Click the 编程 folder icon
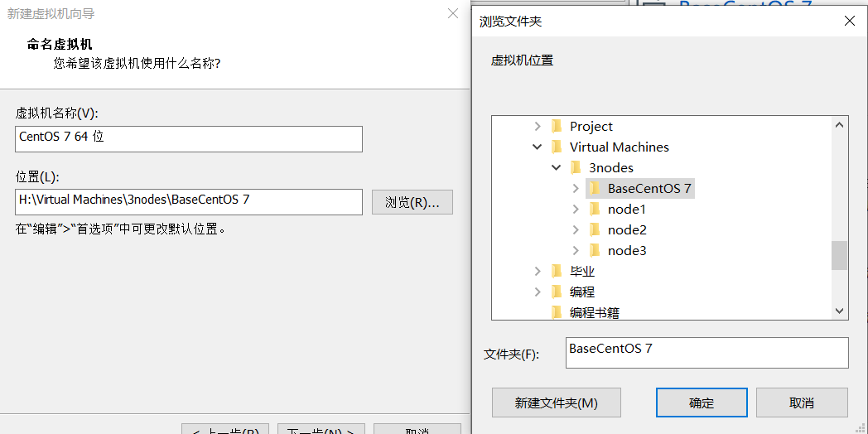 [557, 292]
